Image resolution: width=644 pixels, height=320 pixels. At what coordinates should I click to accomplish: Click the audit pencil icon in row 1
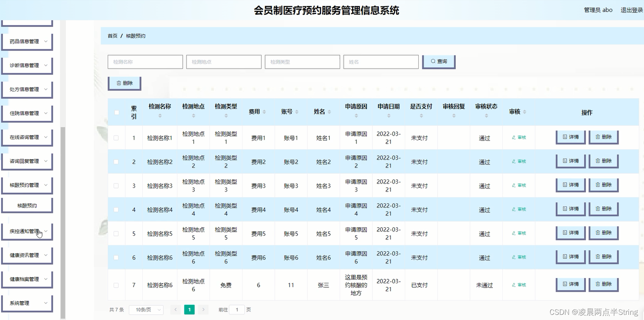pos(514,138)
